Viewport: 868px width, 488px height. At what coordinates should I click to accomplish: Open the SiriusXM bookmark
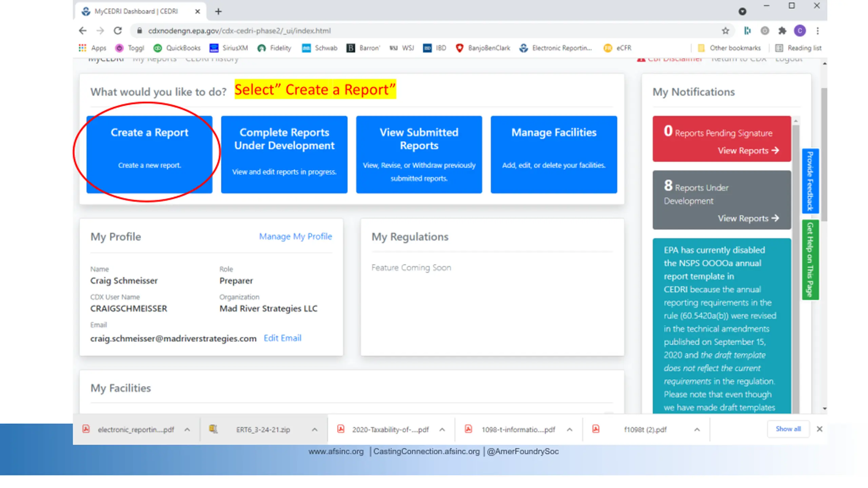click(229, 48)
